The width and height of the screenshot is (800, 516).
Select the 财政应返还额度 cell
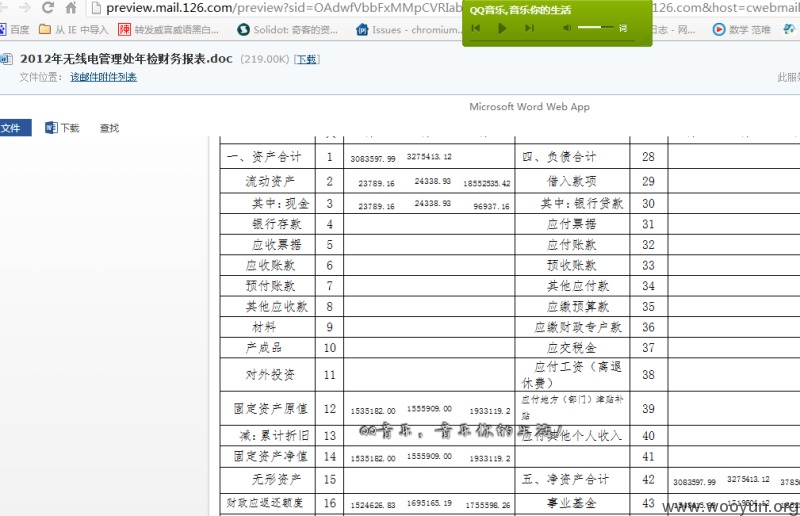[268, 503]
